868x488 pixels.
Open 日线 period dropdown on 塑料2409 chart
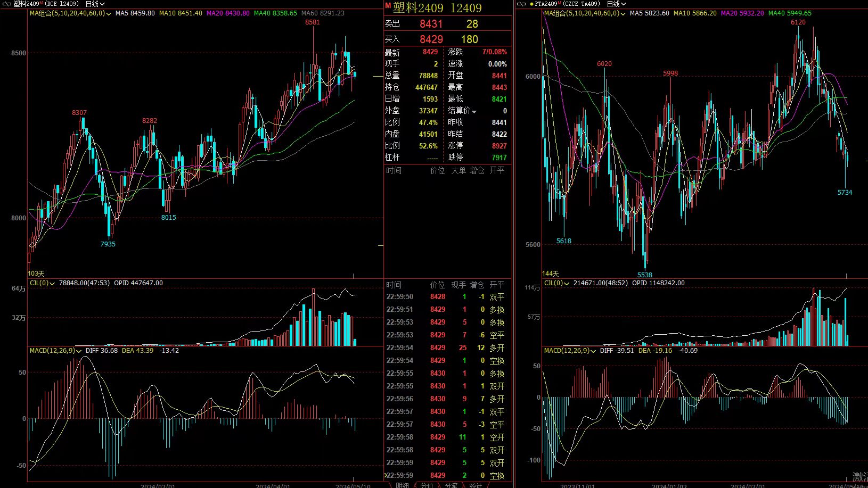(95, 4)
